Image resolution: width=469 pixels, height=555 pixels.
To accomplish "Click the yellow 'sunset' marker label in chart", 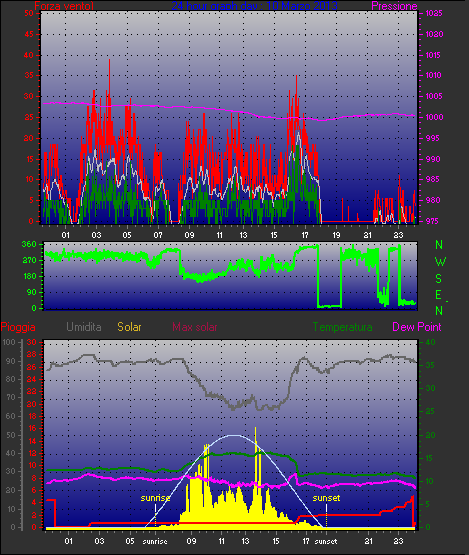I will click(326, 498).
